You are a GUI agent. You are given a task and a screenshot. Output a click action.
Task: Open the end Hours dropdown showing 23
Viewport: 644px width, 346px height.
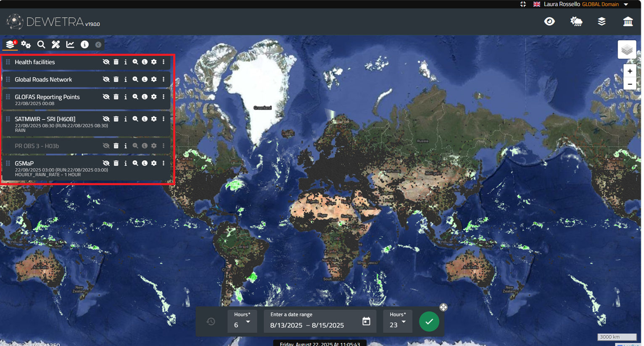pos(397,322)
